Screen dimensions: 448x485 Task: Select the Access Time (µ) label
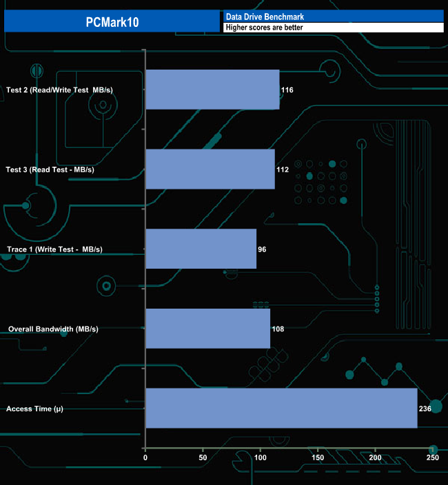pyautogui.click(x=34, y=409)
